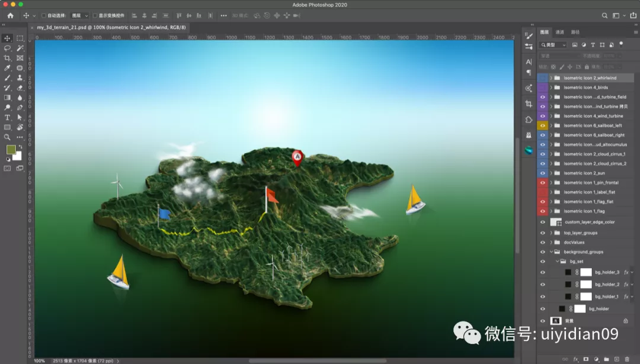Image resolution: width=640 pixels, height=364 pixels.
Task: Select the Eraser tool
Action: click(x=20, y=88)
